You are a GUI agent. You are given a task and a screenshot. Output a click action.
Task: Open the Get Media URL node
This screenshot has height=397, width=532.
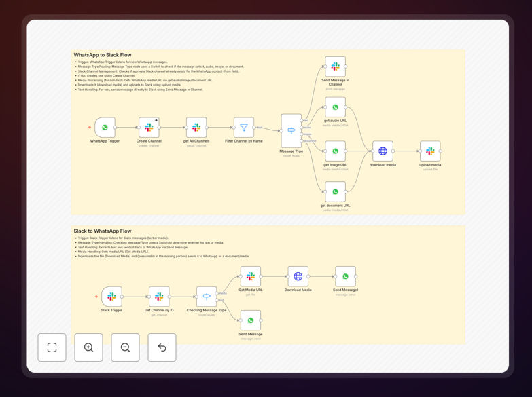click(x=251, y=276)
